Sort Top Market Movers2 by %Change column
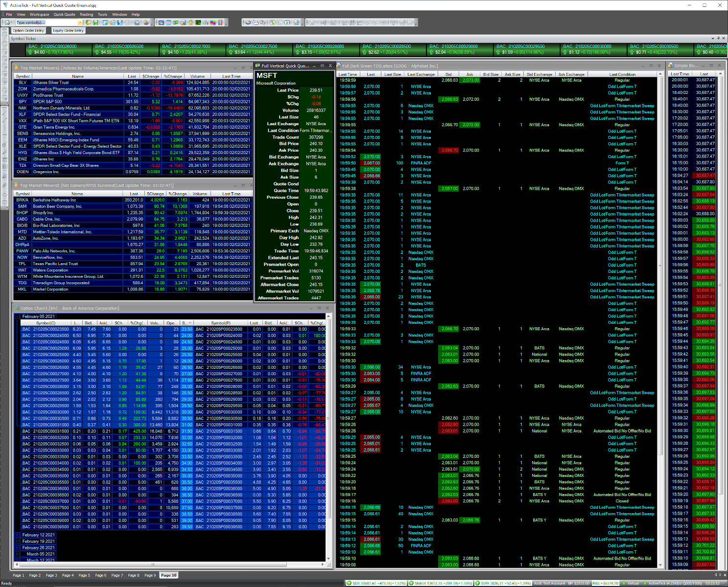Screen dimensions: 728x587 [x=177, y=194]
